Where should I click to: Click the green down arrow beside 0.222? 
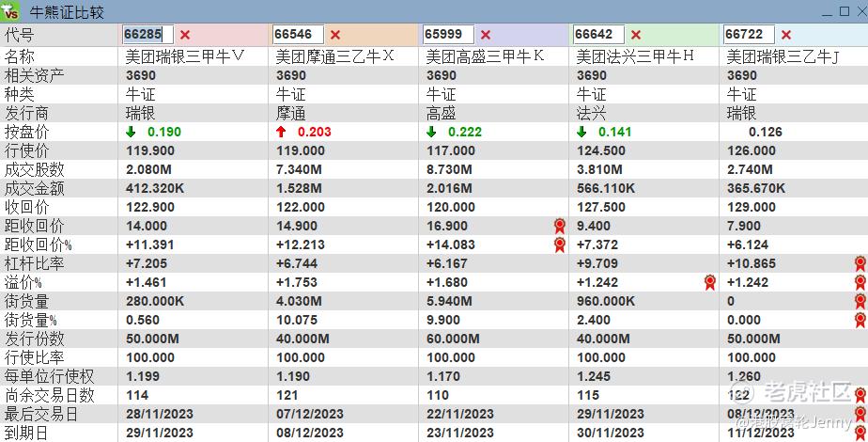click(x=431, y=132)
